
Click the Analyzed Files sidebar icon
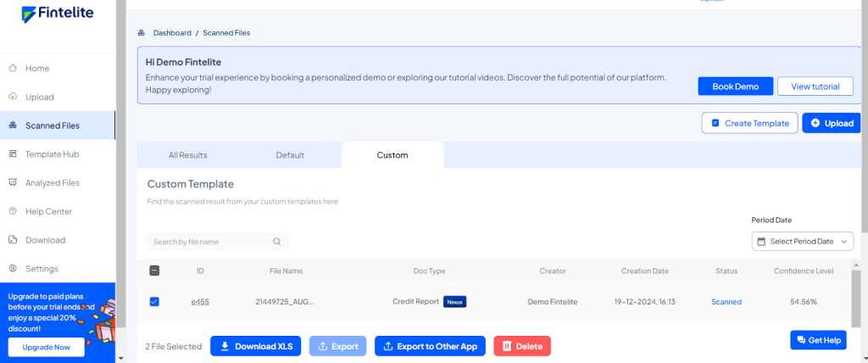(13, 182)
